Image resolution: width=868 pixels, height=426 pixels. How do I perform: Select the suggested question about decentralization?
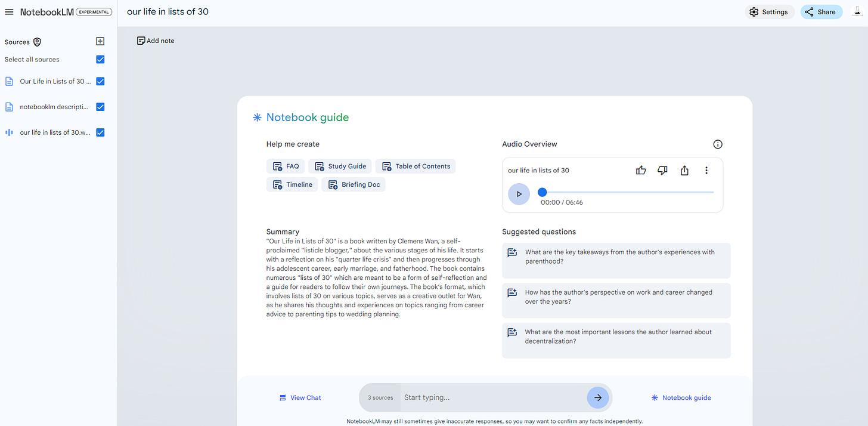pos(616,340)
